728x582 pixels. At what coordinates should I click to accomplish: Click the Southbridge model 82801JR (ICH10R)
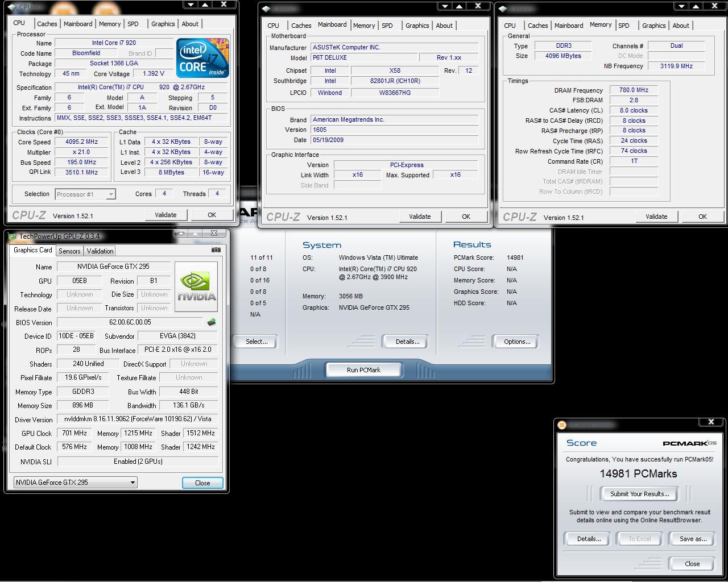tap(395, 81)
